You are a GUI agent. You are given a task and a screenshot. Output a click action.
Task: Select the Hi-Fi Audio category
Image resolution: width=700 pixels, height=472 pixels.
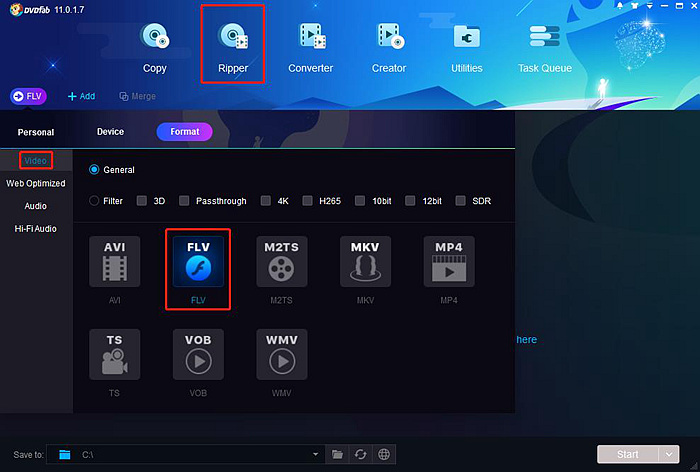(36, 229)
